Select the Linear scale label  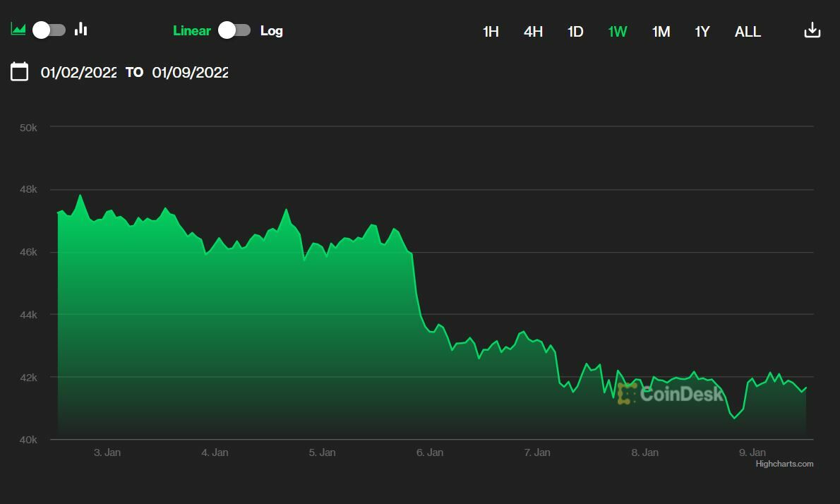coord(191,30)
